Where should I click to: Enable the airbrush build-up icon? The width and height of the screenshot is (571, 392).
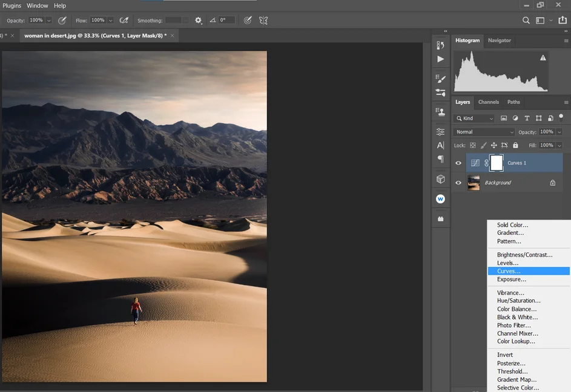pos(124,20)
